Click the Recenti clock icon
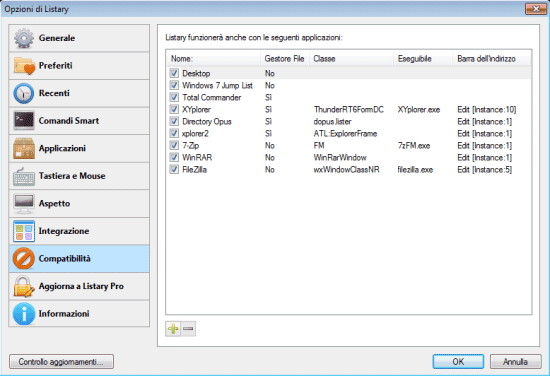Image resolution: width=550 pixels, height=376 pixels. (24, 93)
